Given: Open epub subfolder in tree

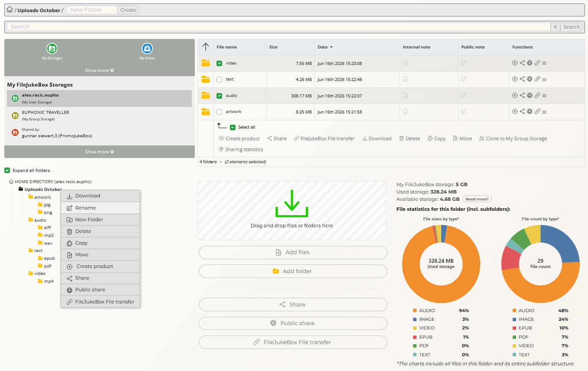Looking at the screenshot, I should 49,258.
